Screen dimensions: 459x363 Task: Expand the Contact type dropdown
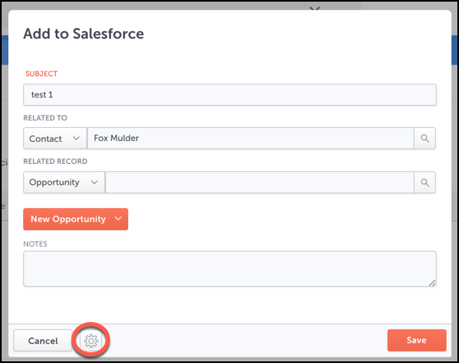(55, 138)
